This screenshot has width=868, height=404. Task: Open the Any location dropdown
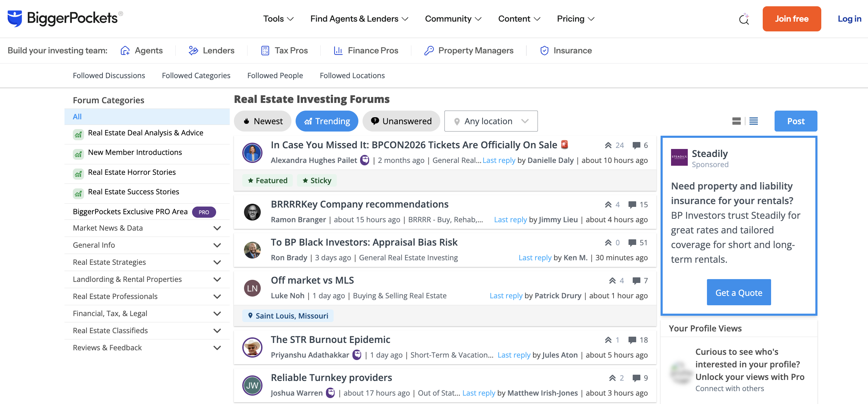tap(491, 121)
